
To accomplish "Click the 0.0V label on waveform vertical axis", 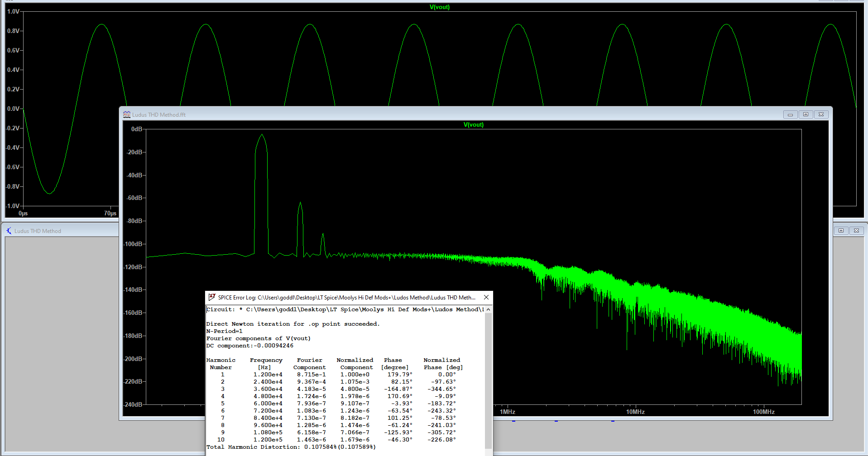I will [13, 109].
